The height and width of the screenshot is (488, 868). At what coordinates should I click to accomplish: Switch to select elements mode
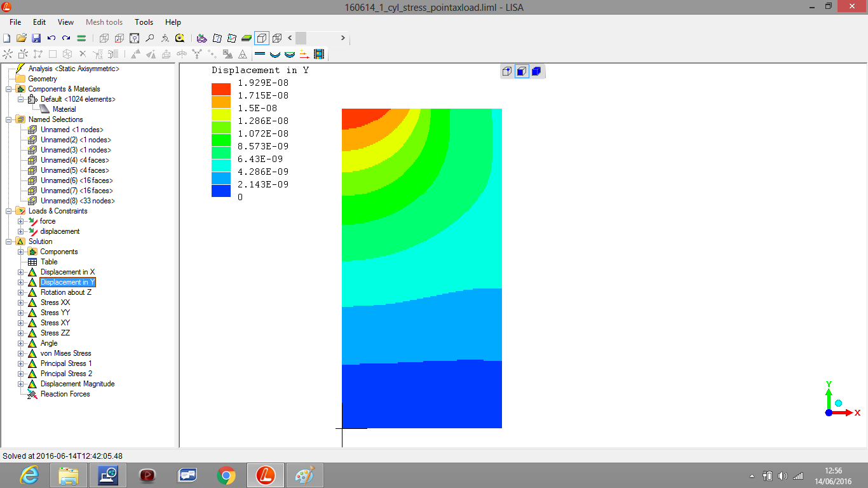(x=536, y=71)
